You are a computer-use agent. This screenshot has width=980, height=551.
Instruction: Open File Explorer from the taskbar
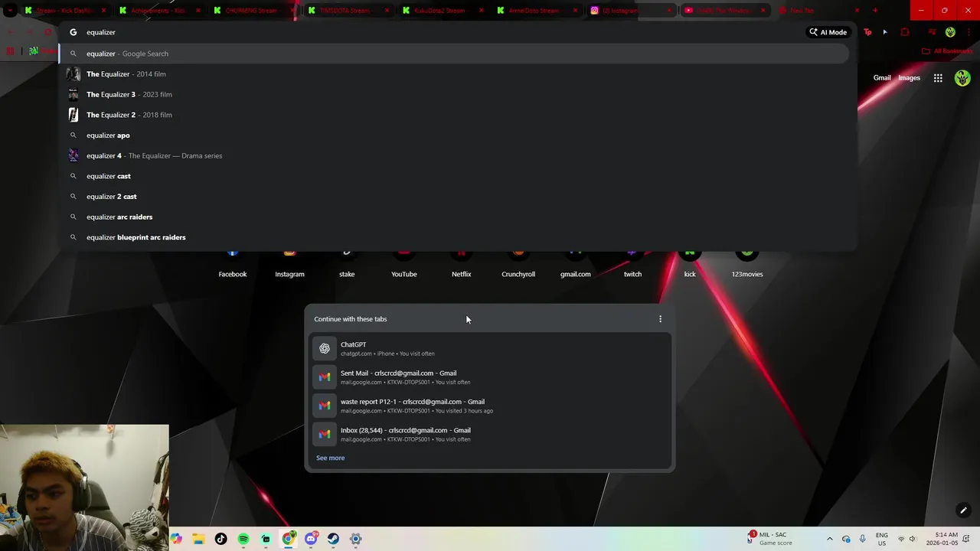coord(198,539)
